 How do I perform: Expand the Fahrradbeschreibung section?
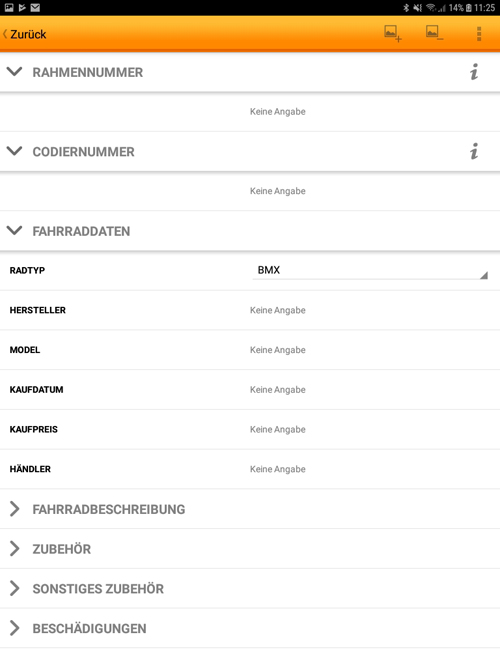(250, 509)
